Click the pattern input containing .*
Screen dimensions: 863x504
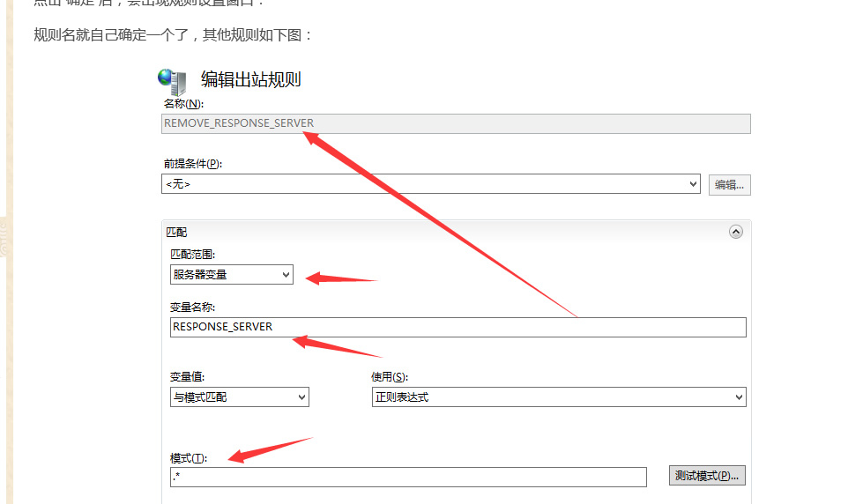pyautogui.click(x=408, y=477)
